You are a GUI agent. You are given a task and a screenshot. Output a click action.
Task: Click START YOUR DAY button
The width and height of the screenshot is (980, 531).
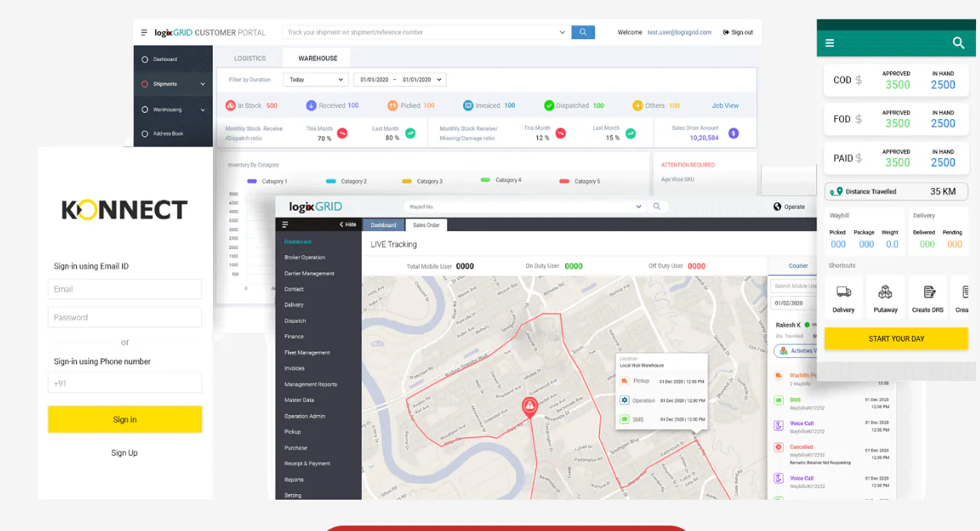click(896, 338)
